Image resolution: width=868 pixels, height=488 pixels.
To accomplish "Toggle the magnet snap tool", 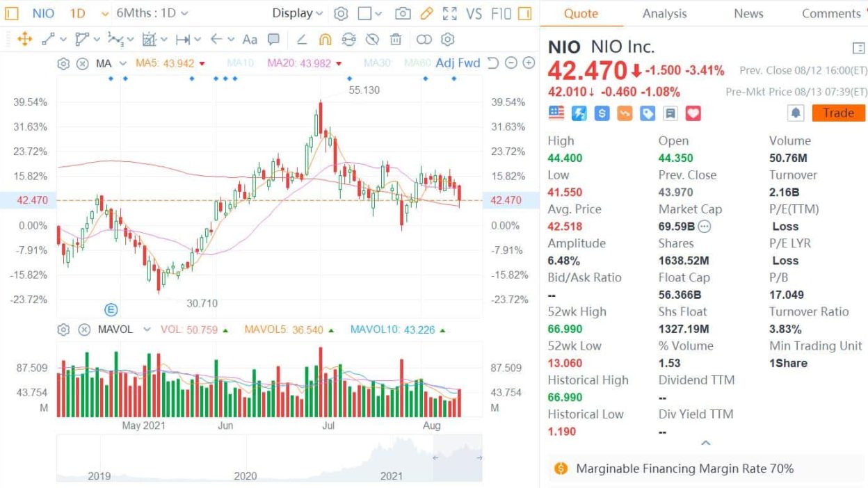I will click(x=325, y=40).
